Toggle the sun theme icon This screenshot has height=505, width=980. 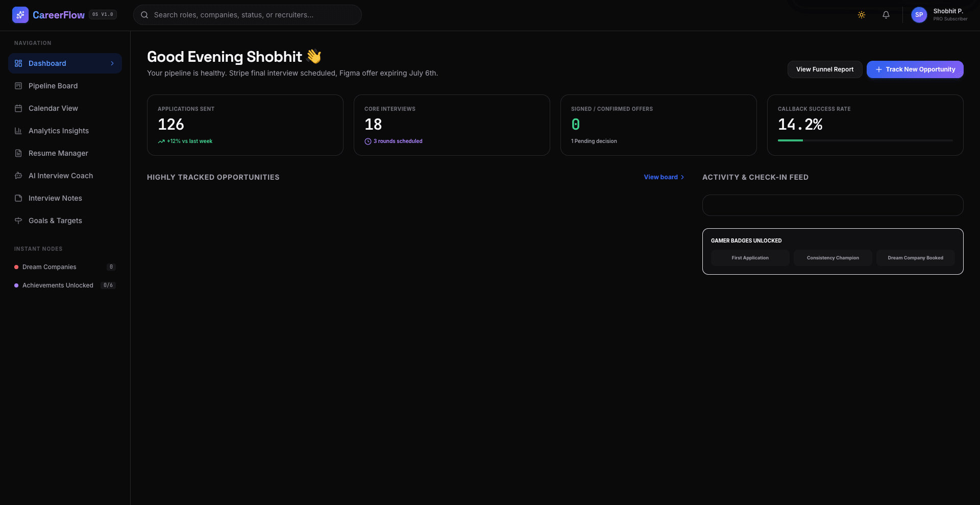pos(862,15)
